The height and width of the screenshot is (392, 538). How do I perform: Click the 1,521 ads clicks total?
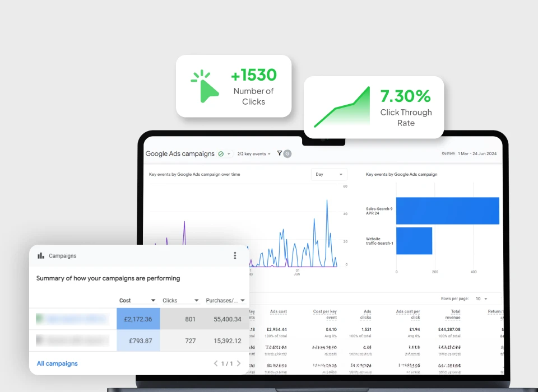click(366, 330)
